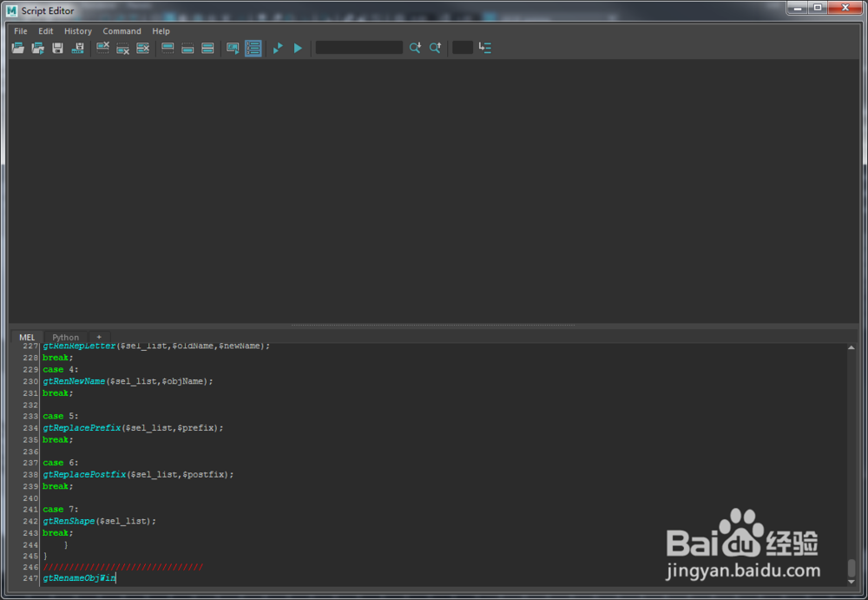Click the Save Script to Shelf icon
This screenshot has width=868, height=600.
pyautogui.click(x=77, y=49)
